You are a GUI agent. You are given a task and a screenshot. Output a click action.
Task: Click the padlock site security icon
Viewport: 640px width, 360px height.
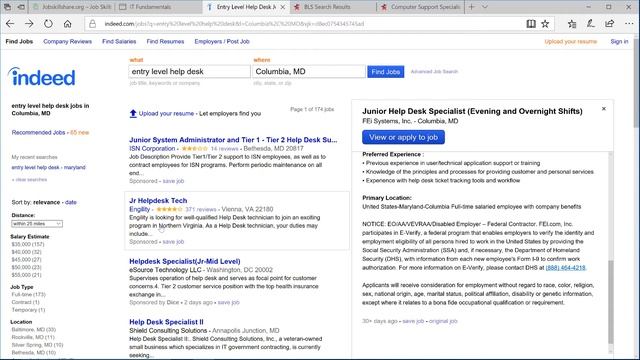(x=93, y=24)
